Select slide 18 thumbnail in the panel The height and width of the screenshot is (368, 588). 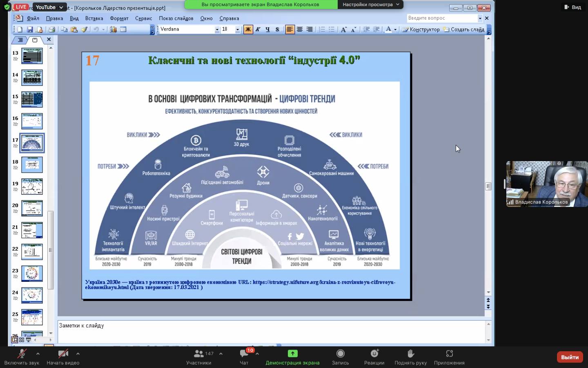click(32, 165)
